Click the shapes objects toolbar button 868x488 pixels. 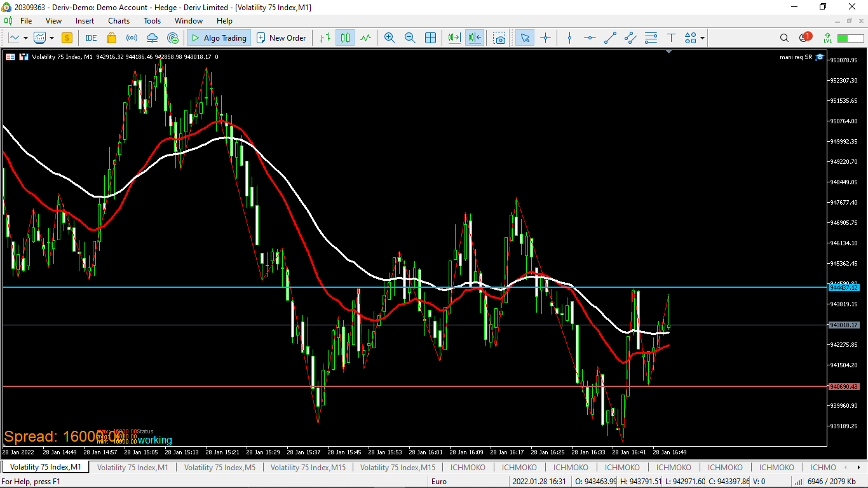pos(691,38)
